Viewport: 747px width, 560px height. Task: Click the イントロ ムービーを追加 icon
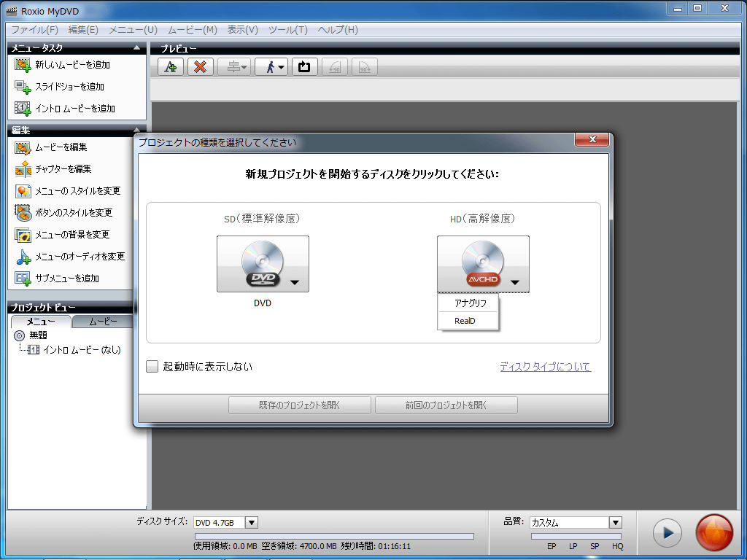[23, 109]
